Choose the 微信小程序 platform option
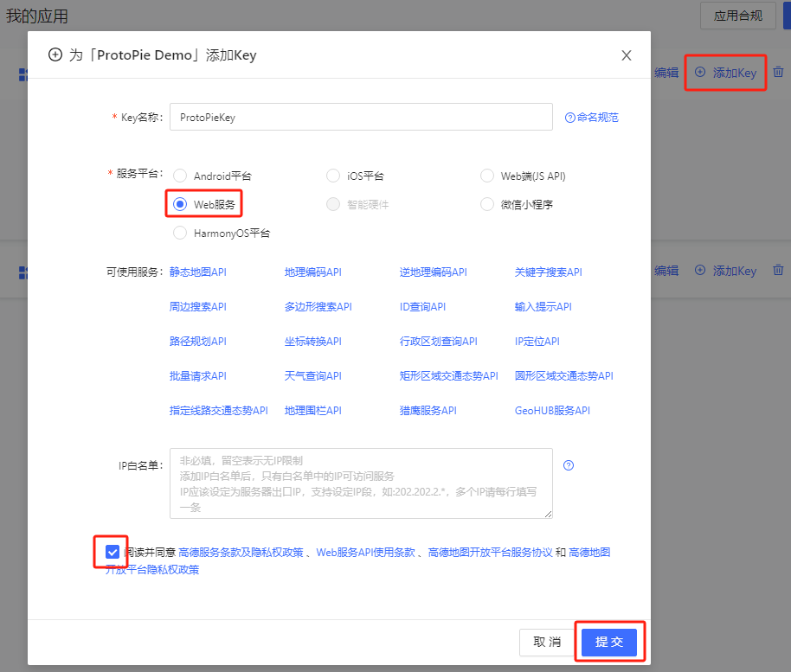 click(x=487, y=204)
